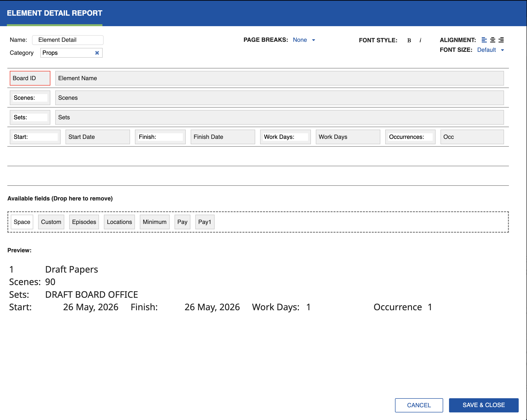Toggle italic formatting for the report
The height and width of the screenshot is (420, 527).
(x=420, y=40)
